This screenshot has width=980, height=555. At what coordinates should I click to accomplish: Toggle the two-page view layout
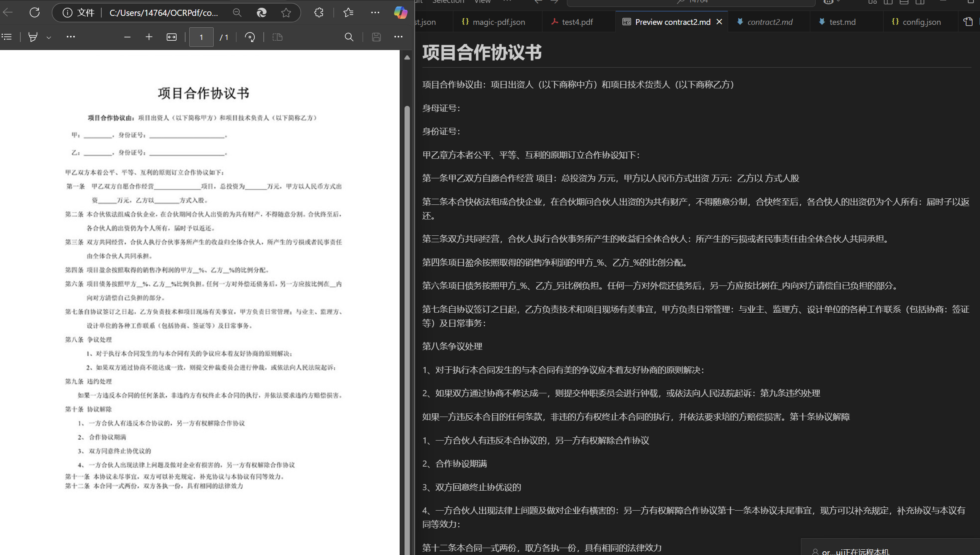pos(277,37)
